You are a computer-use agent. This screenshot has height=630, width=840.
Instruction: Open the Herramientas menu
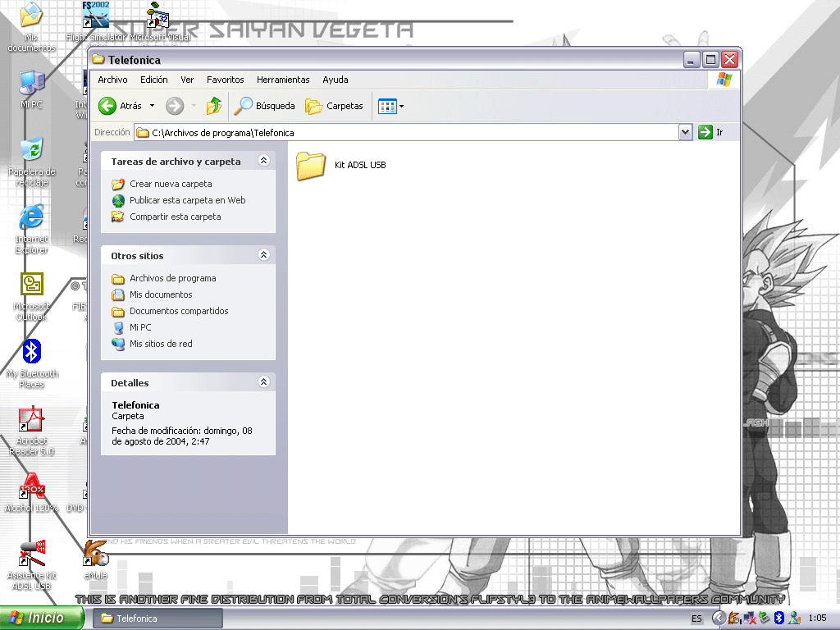pos(283,80)
